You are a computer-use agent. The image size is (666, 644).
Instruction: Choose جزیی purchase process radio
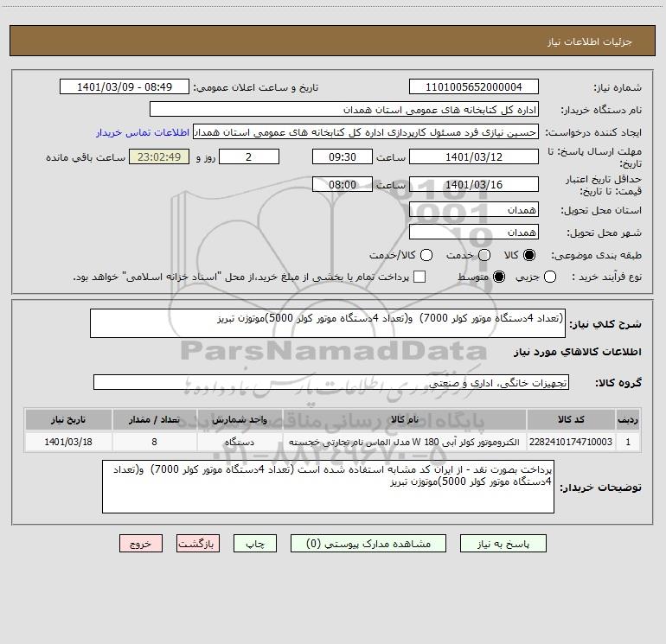coord(550,277)
